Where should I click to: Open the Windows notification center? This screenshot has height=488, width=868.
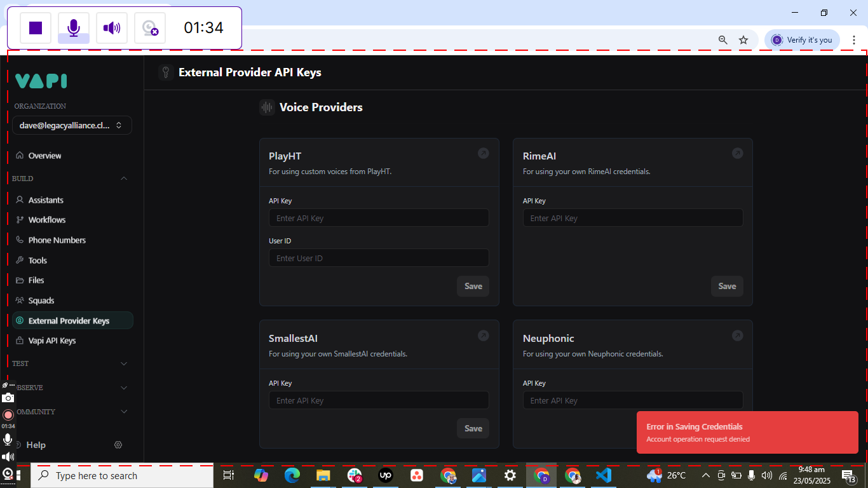pos(849,475)
